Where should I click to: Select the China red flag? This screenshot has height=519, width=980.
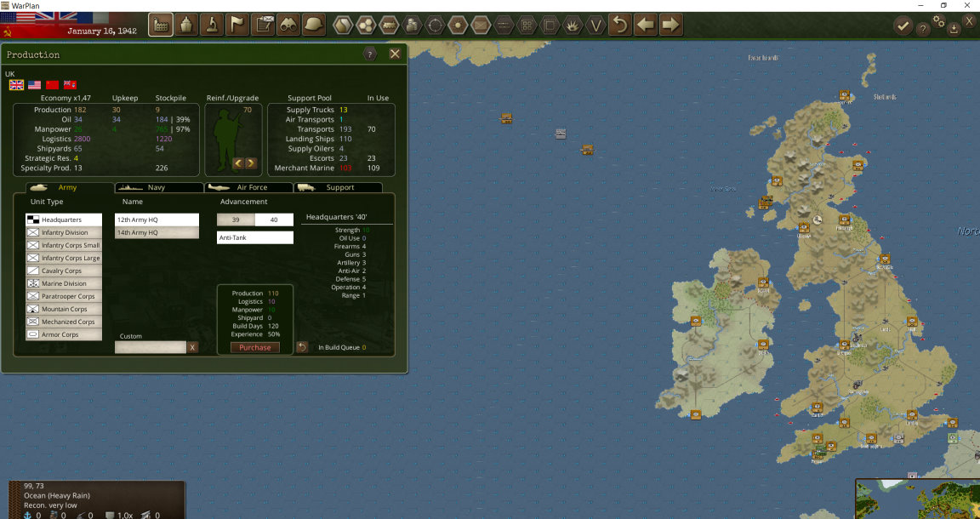[x=53, y=85]
